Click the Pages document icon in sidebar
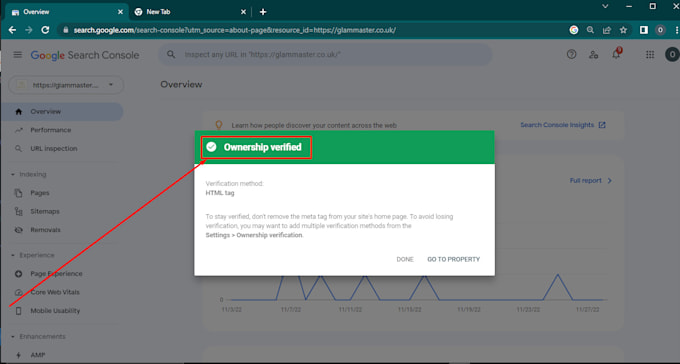This screenshot has height=364, width=680. [x=18, y=193]
